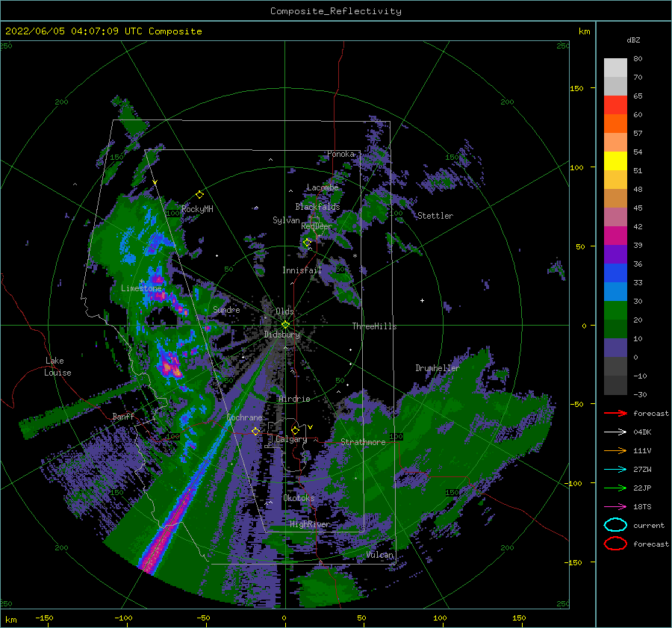Click white plus marker east of ThreeHills
Viewport: 672px width, 628px height.
point(422,300)
